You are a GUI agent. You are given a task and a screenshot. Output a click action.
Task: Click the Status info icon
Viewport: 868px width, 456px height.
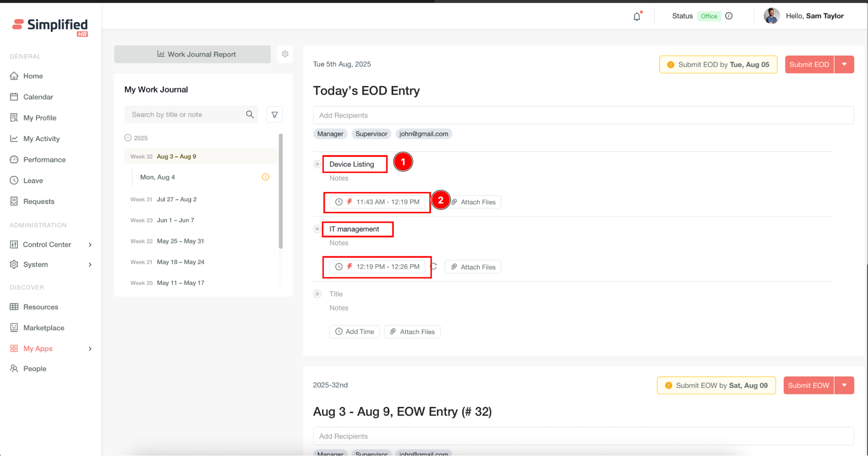[x=729, y=16]
